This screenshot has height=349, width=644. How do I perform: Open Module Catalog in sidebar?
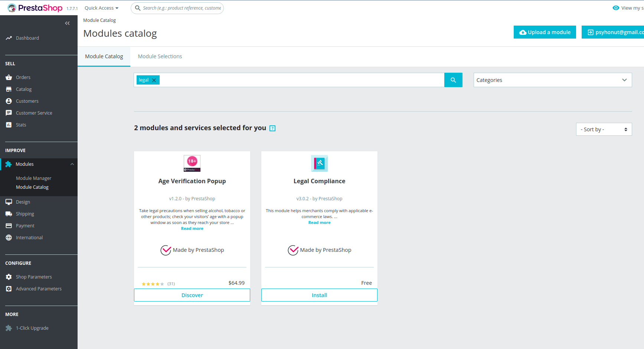click(x=32, y=187)
